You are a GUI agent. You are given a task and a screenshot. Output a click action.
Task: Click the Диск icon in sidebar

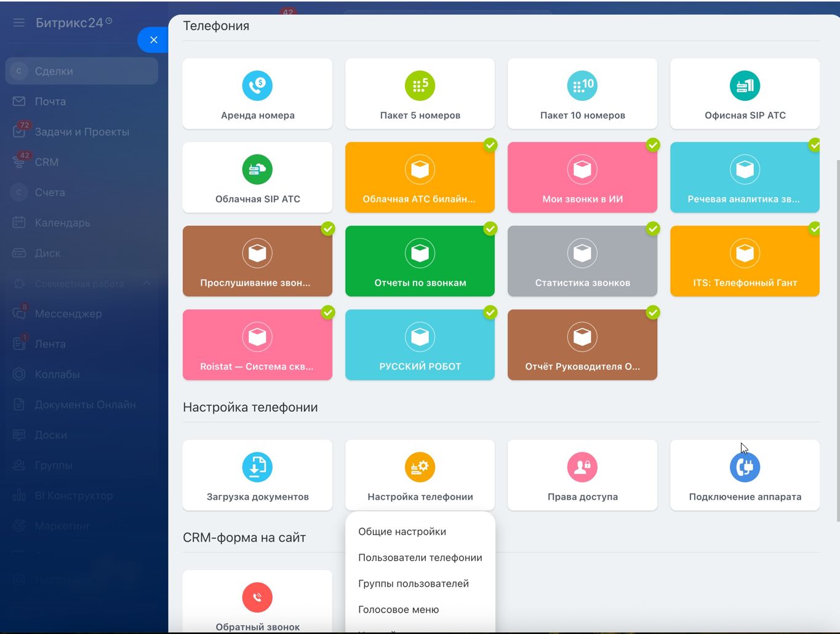point(19,253)
